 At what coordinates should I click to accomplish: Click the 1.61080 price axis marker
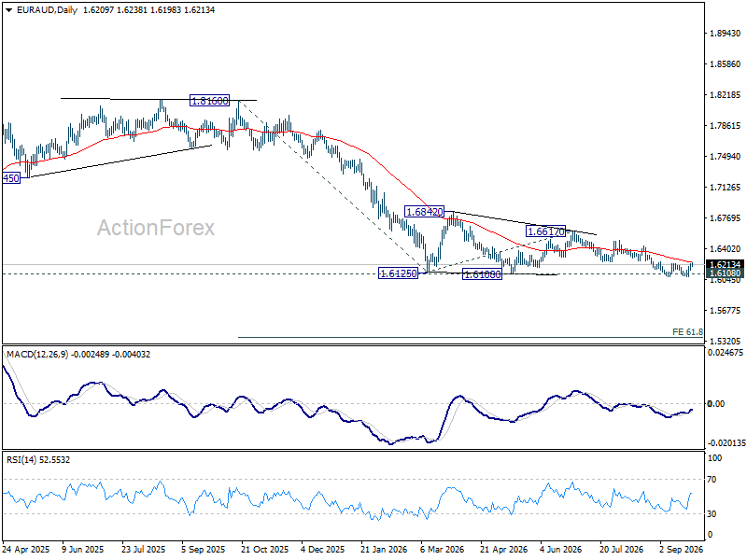click(x=726, y=273)
